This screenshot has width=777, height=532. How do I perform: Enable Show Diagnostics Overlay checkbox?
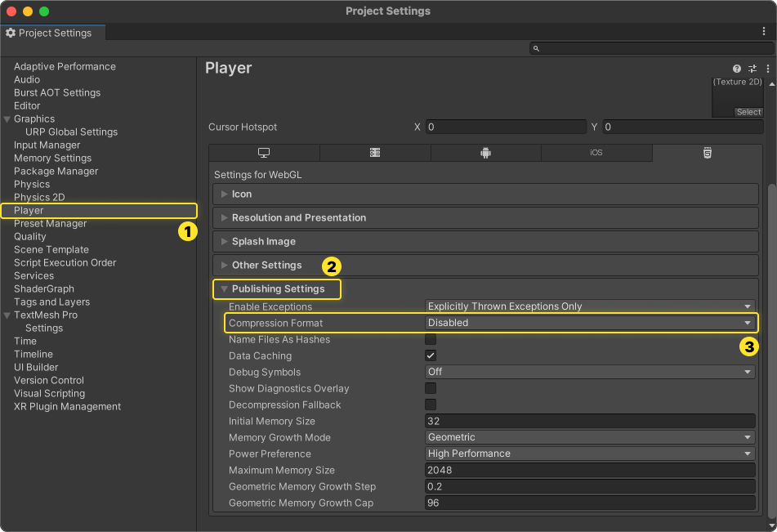click(431, 388)
